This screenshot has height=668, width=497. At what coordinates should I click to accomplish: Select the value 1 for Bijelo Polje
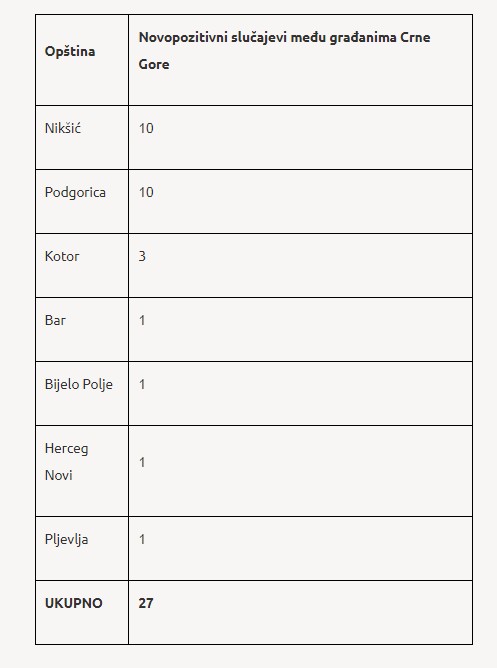[x=142, y=384]
